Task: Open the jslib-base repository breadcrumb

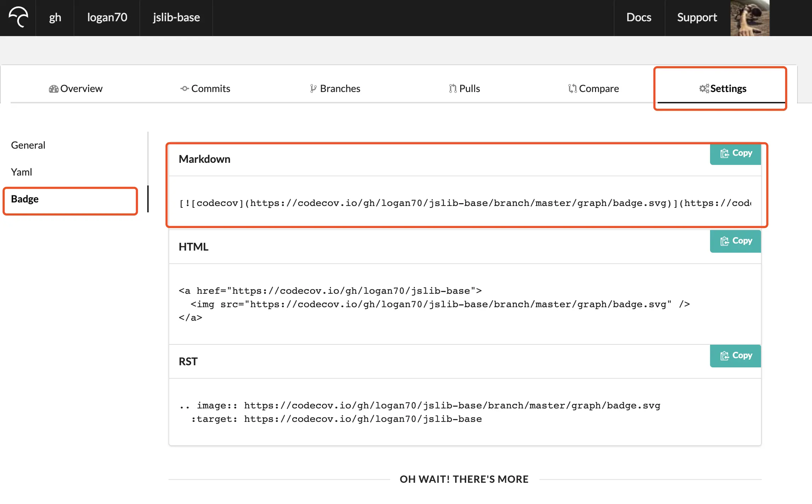Action: pos(176,17)
